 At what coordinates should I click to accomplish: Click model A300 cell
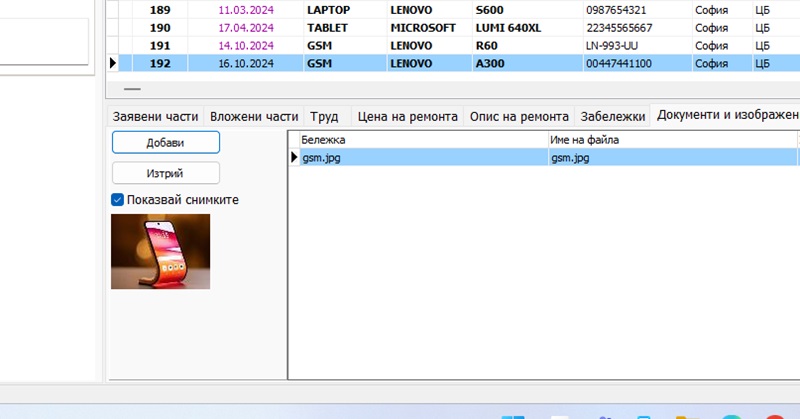coord(528,63)
